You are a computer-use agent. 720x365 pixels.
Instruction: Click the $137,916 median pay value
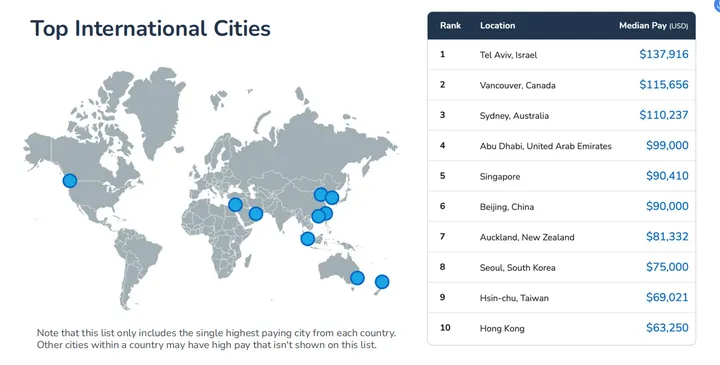[x=664, y=54]
